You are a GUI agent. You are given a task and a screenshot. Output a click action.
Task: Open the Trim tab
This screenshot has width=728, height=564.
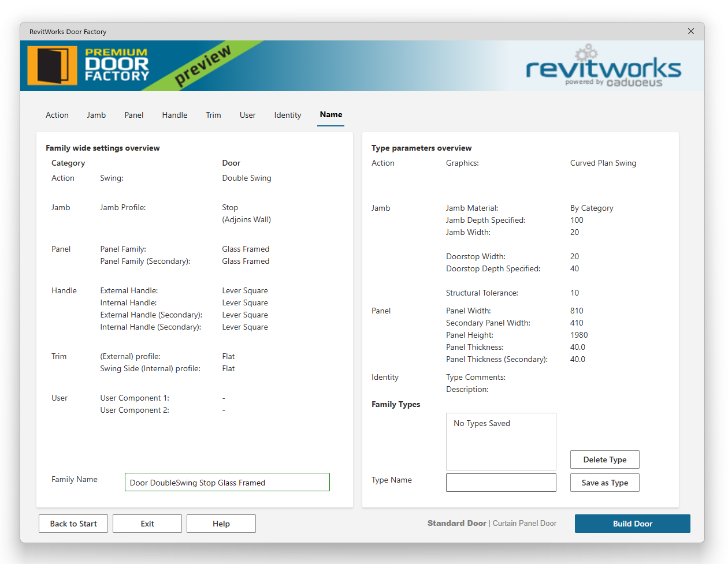[213, 115]
